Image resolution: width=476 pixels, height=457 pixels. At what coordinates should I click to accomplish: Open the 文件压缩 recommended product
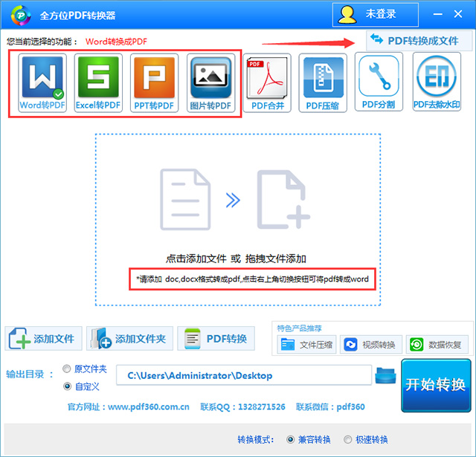pyautogui.click(x=306, y=345)
